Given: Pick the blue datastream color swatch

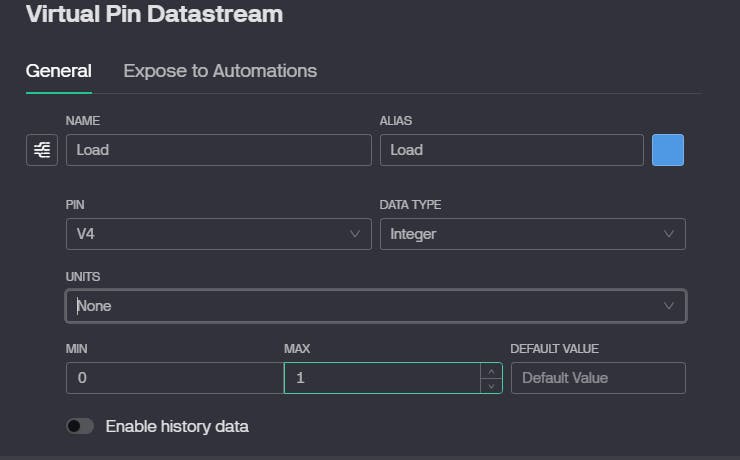Looking at the screenshot, I should pyautogui.click(x=668, y=150).
